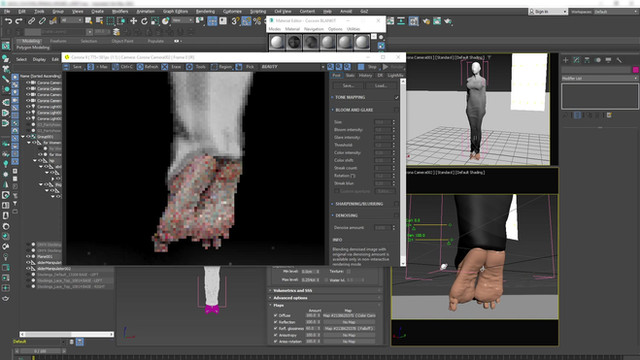Click the Stop render button in Corona VFB
640x360 pixels.
368,67
